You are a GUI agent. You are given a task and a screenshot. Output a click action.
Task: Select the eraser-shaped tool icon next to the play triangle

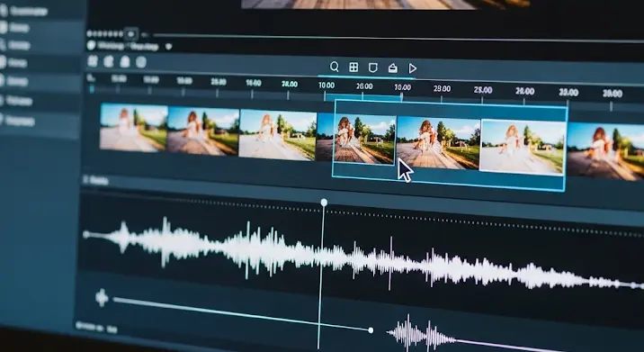(x=393, y=68)
